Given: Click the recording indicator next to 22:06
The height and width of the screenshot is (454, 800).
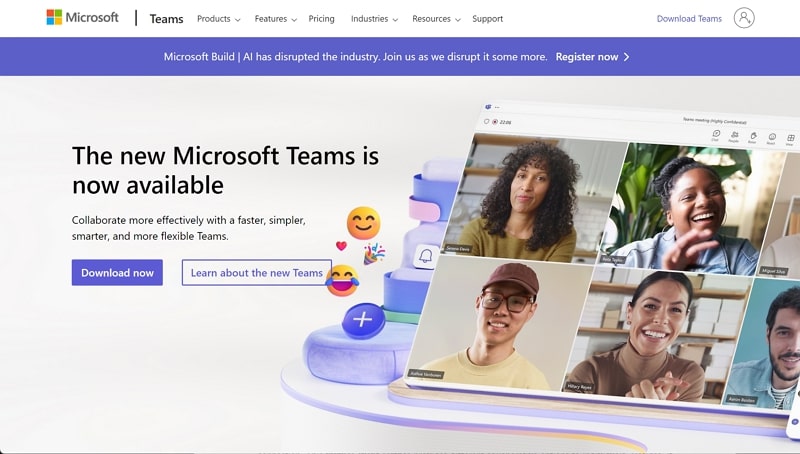Looking at the screenshot, I should tap(494, 122).
